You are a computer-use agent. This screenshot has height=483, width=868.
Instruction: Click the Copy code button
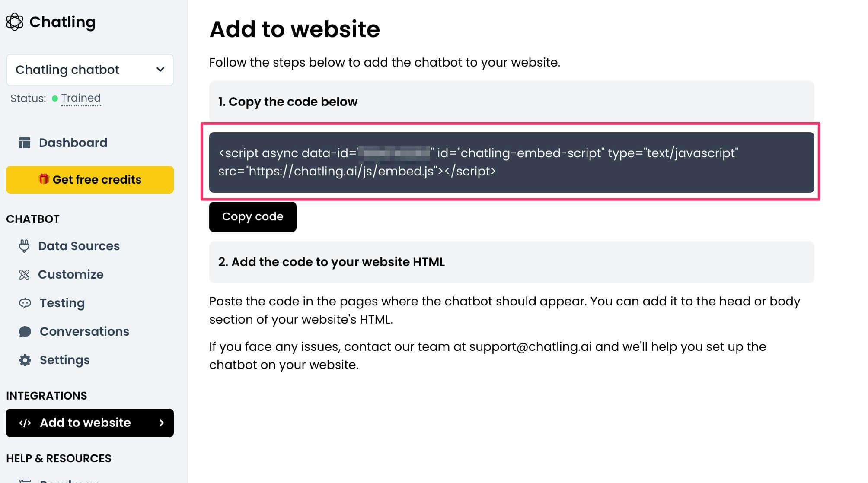tap(252, 216)
